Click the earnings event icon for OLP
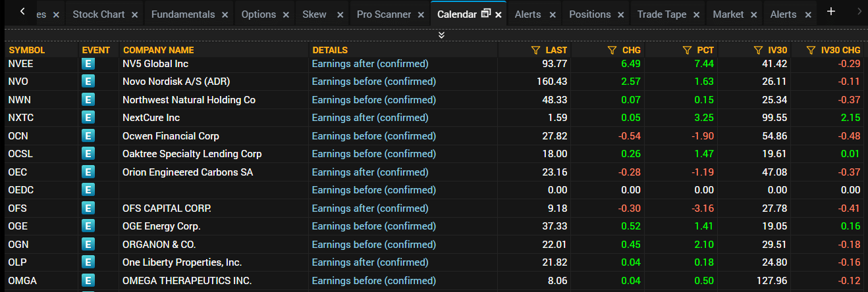The image size is (868, 292). pyautogui.click(x=88, y=262)
